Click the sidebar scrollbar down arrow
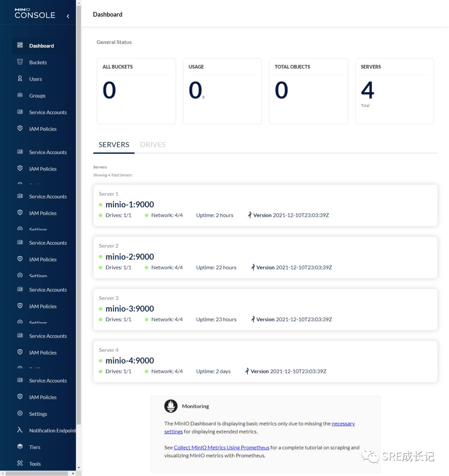Viewport: 449px width, 476px height. [x=79, y=468]
